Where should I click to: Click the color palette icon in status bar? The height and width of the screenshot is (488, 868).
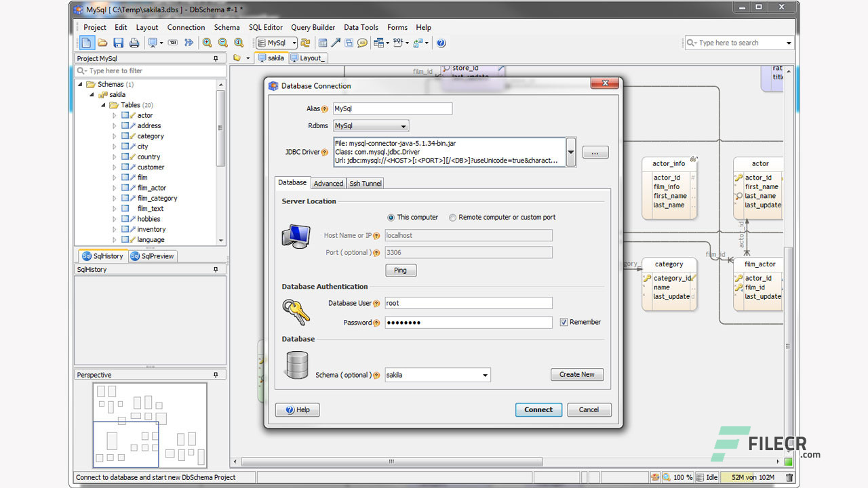(x=656, y=477)
